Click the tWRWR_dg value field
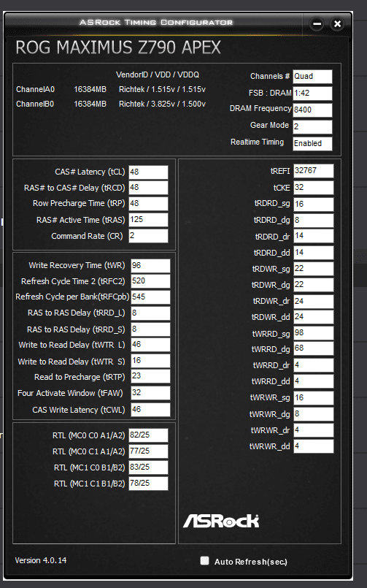 (314, 414)
